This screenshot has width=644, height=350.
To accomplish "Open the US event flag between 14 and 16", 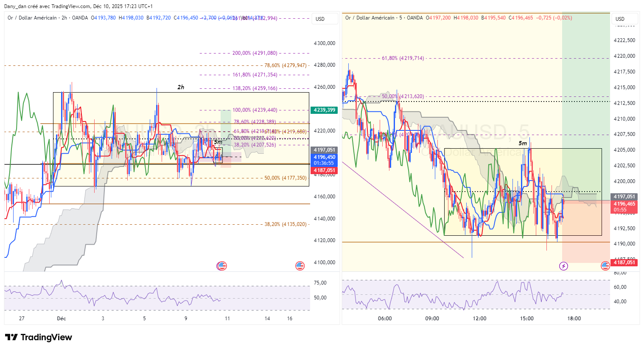I will tap(300, 266).
